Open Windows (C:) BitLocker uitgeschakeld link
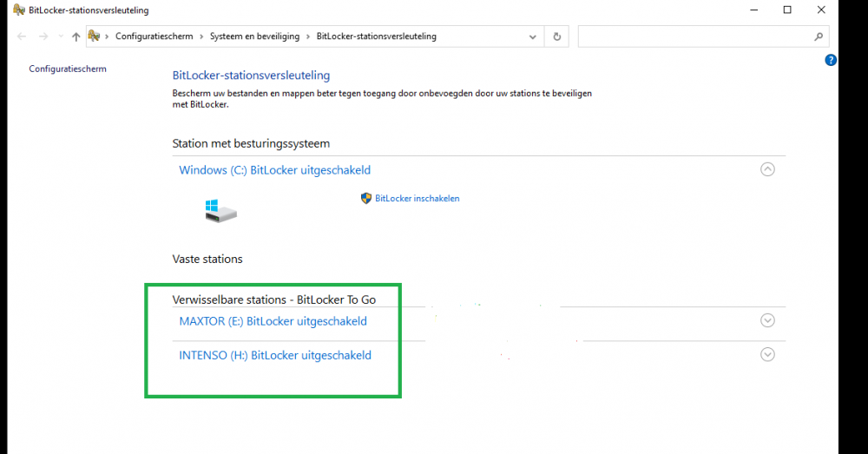Viewport: 868px width, 454px height. coord(274,170)
